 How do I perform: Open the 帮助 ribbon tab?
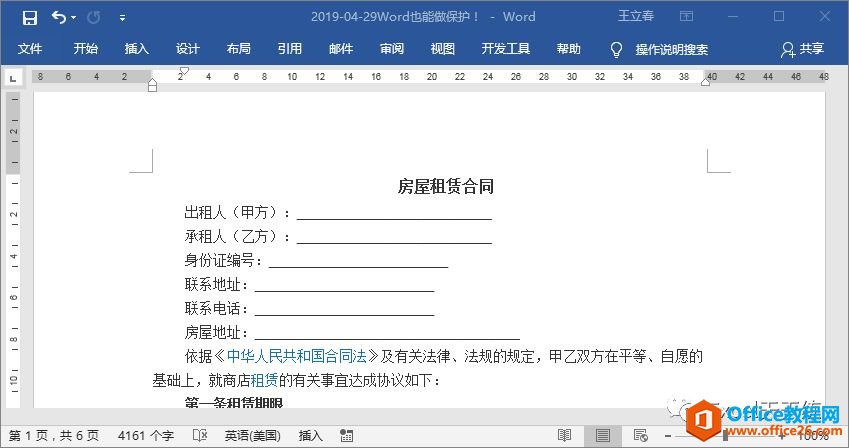click(x=569, y=49)
